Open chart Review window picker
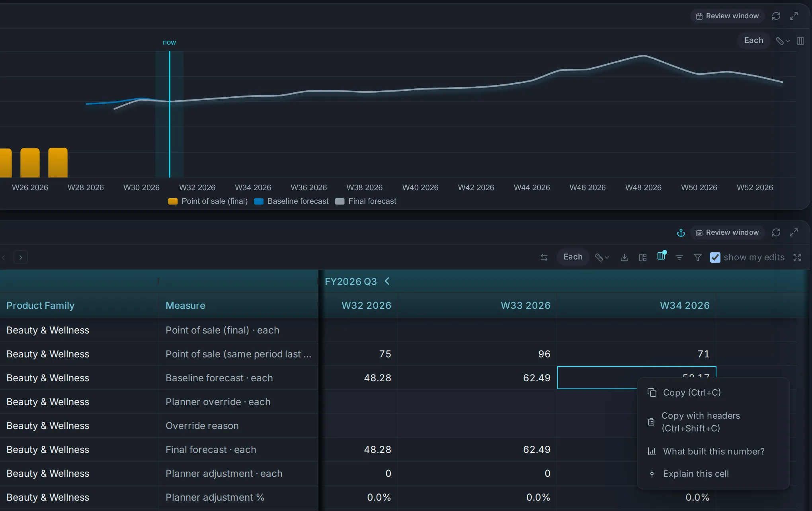Viewport: 812px width, 511px height. (x=727, y=16)
